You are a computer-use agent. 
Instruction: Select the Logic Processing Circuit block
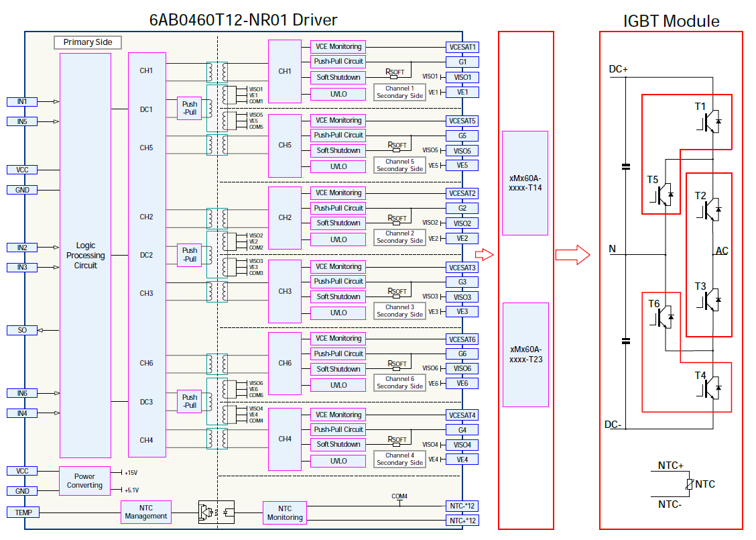86,256
